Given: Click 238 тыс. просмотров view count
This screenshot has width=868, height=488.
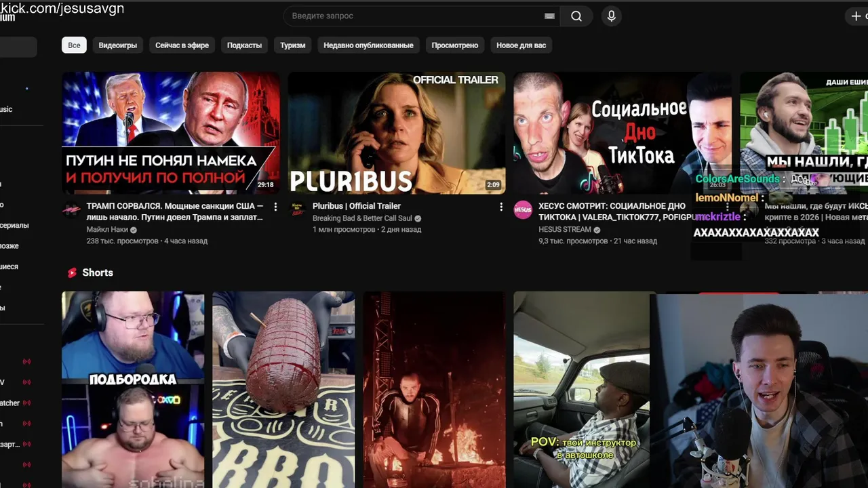Looking at the screenshot, I should tap(123, 241).
